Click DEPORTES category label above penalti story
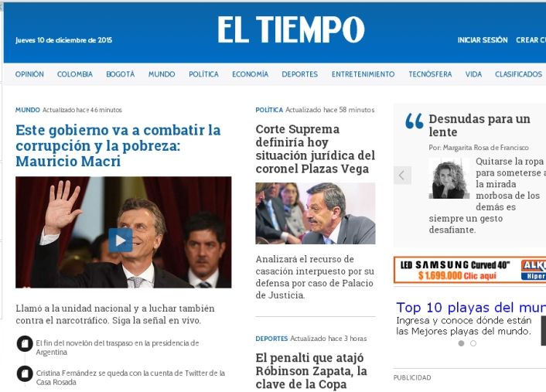The width and height of the screenshot is (546, 392). [271, 339]
